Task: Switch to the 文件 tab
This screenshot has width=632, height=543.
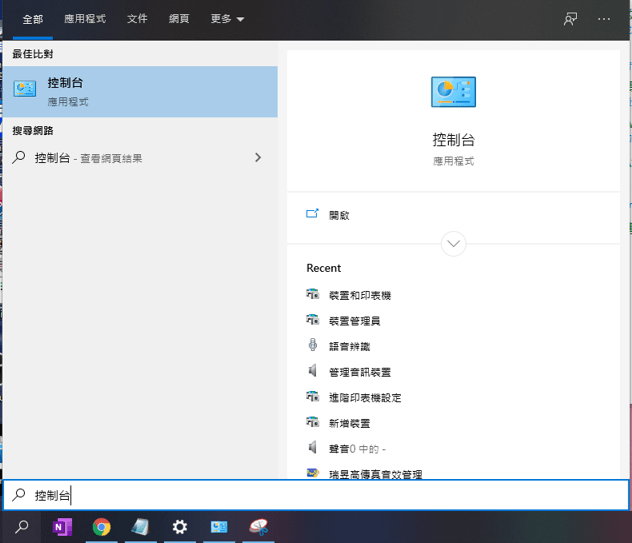Action: point(137,19)
